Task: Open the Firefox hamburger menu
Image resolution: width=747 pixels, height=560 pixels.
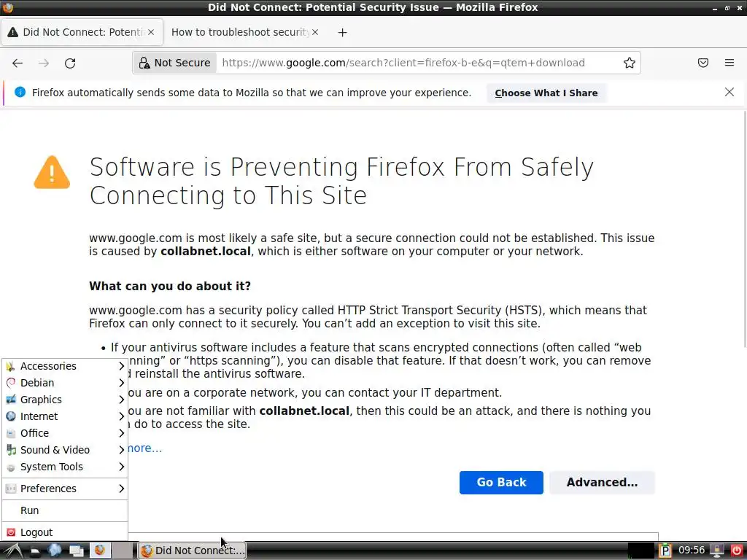Action: 729,63
